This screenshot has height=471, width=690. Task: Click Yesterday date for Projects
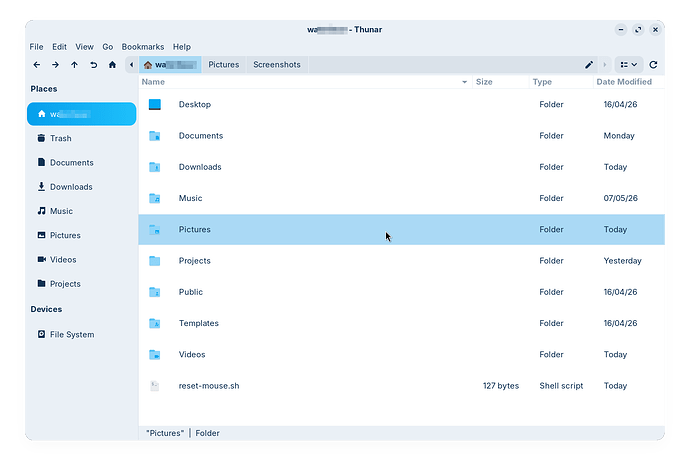tap(622, 261)
